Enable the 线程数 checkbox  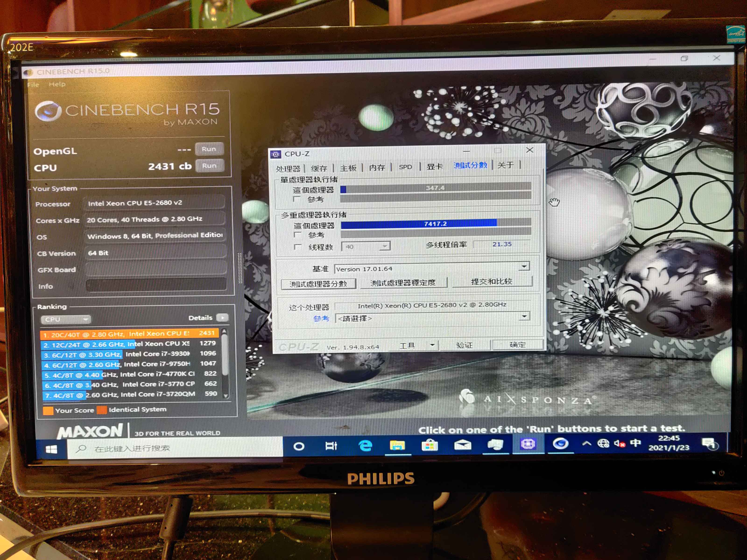tap(298, 247)
